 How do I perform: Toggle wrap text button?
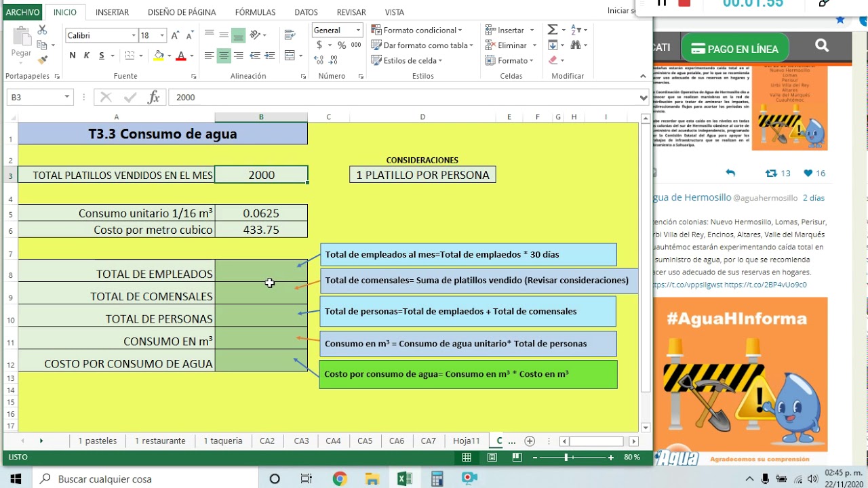click(290, 35)
